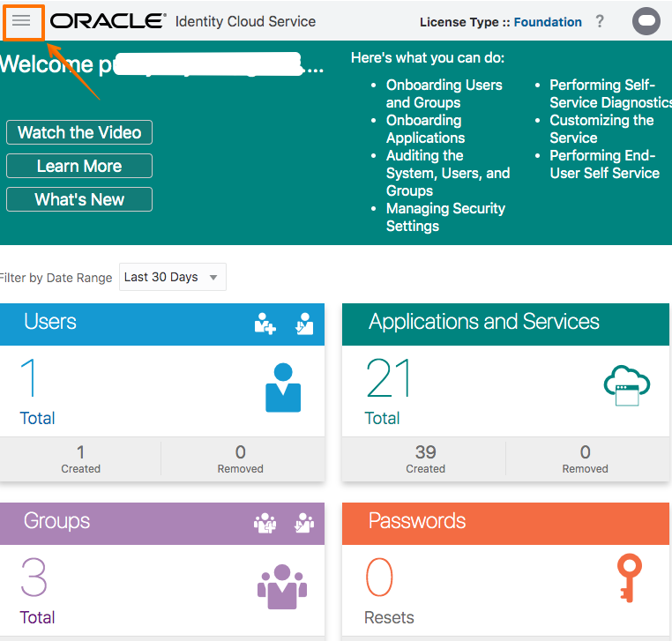Screen dimensions: 672x641
Task: Click the Watch the Video button
Action: pyautogui.click(x=79, y=132)
